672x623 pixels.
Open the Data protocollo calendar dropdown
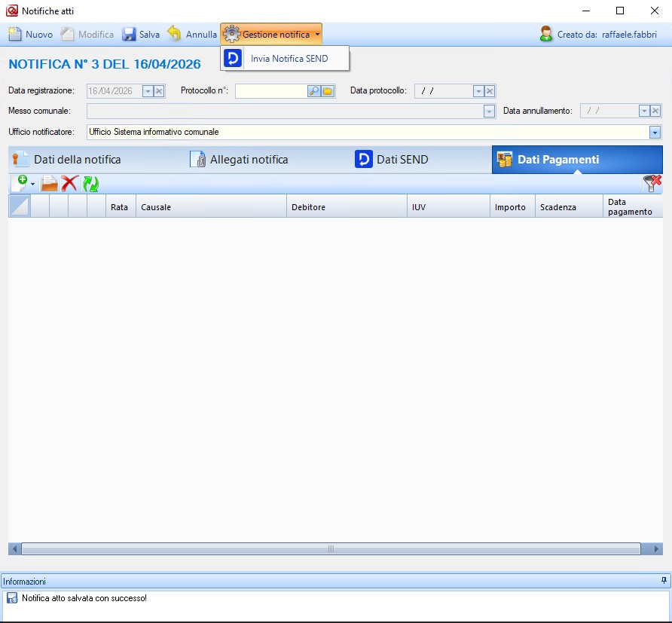coord(478,91)
